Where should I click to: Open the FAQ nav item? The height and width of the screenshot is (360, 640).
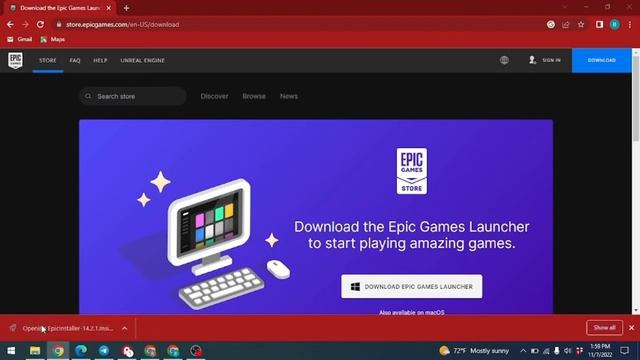[75, 60]
